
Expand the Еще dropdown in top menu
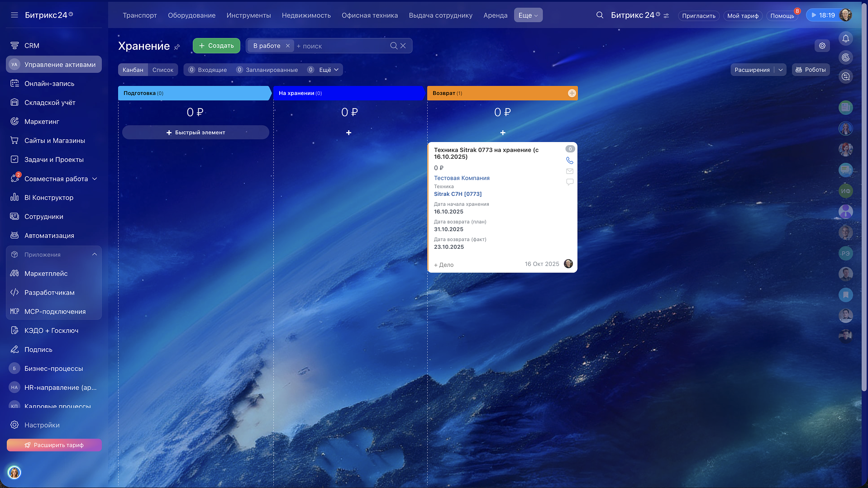pyautogui.click(x=528, y=15)
